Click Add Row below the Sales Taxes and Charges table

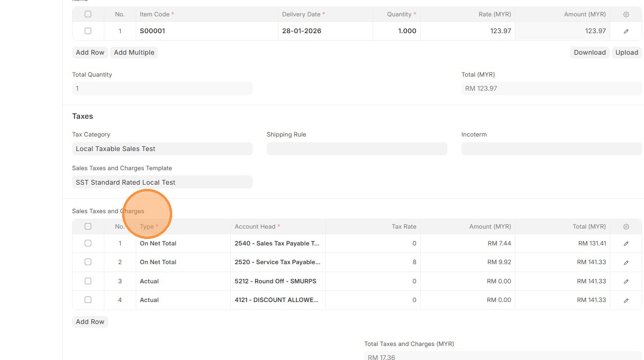pos(90,322)
